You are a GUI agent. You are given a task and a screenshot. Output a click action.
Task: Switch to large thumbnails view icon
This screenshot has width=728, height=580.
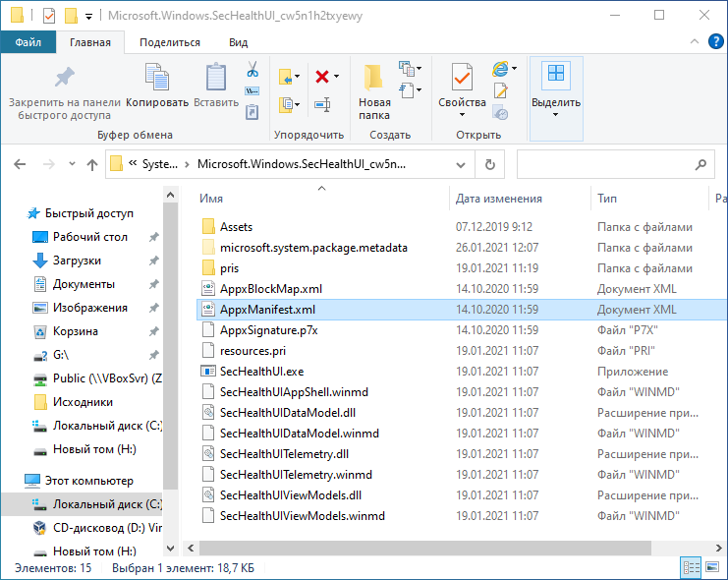pyautogui.click(x=711, y=567)
